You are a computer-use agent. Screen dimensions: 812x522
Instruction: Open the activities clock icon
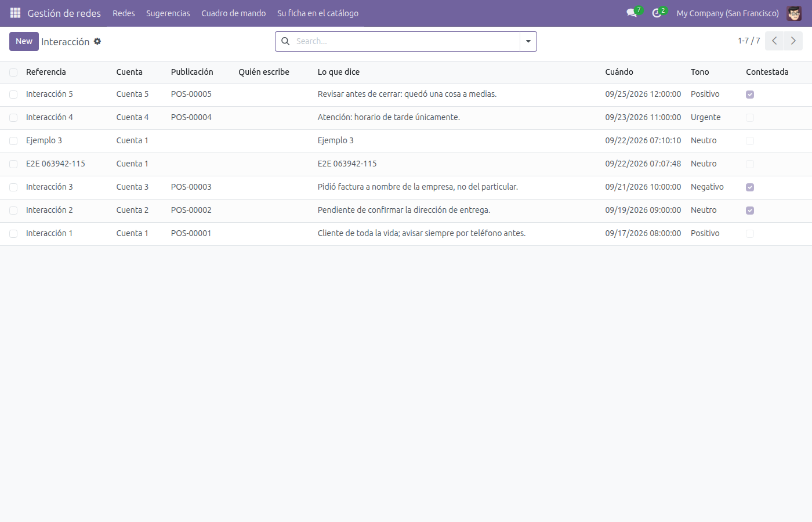click(x=657, y=13)
